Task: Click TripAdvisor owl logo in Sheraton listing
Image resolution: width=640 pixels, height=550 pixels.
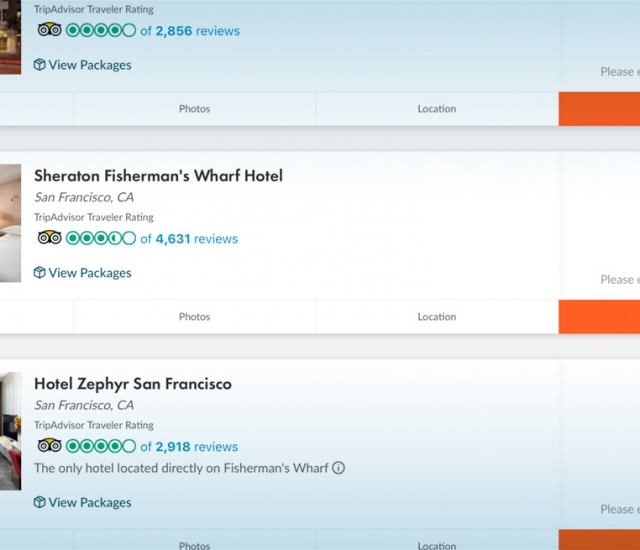Action: tap(49, 237)
